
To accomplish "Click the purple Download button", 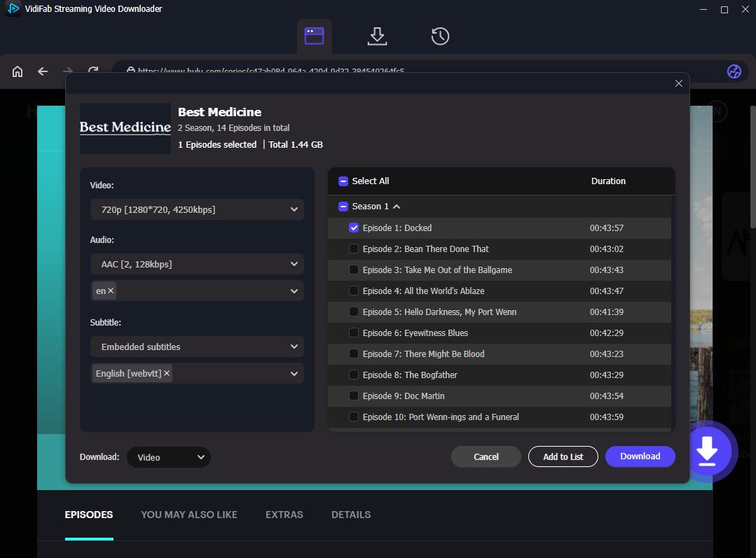I will (640, 456).
